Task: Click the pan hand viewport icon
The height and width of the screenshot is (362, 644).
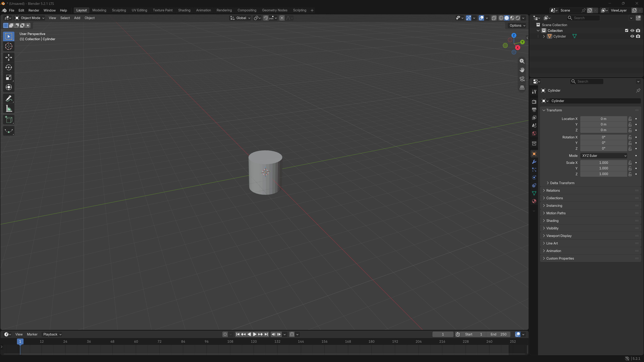Action: point(522,70)
